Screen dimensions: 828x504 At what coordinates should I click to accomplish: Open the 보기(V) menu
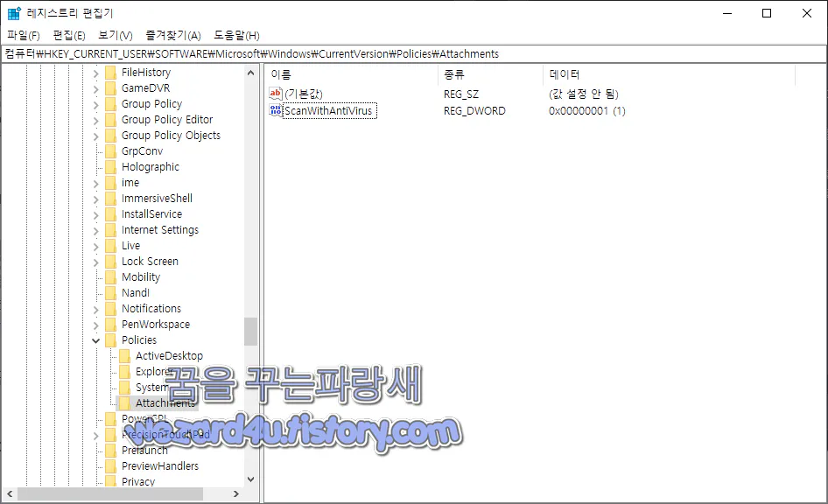pos(116,35)
